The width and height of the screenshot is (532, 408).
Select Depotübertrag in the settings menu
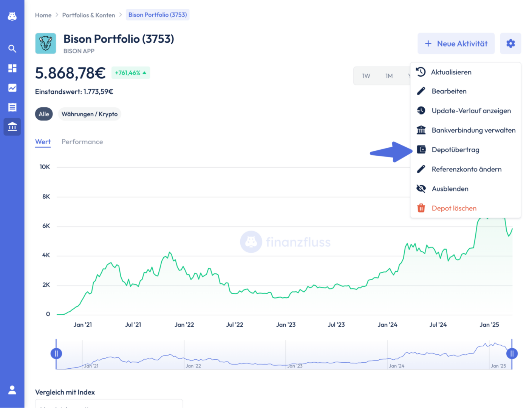click(x=466, y=150)
